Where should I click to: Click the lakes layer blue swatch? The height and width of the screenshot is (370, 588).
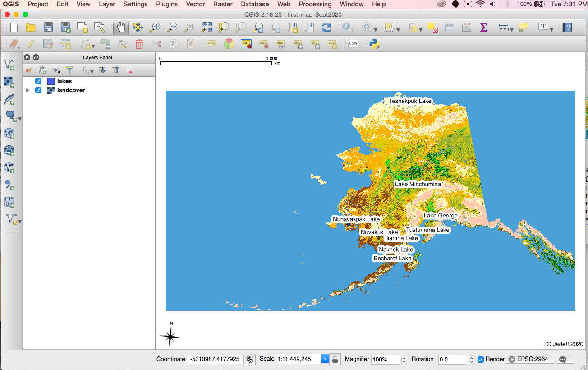[x=51, y=81]
